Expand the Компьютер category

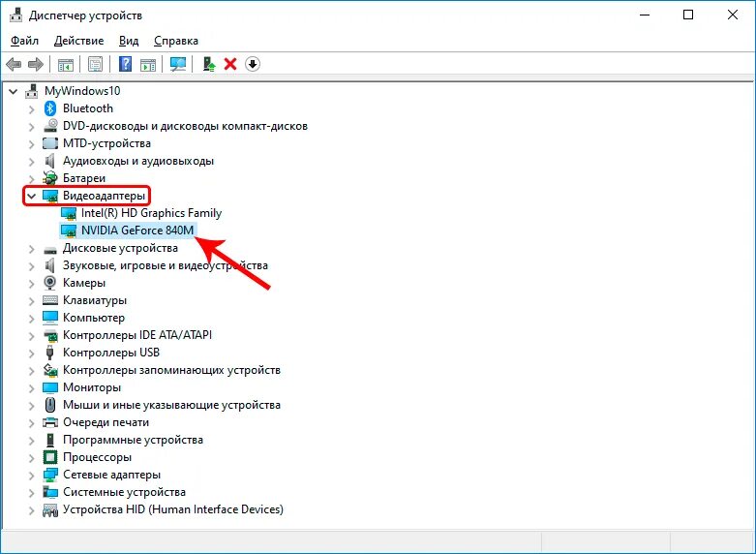pyautogui.click(x=31, y=319)
